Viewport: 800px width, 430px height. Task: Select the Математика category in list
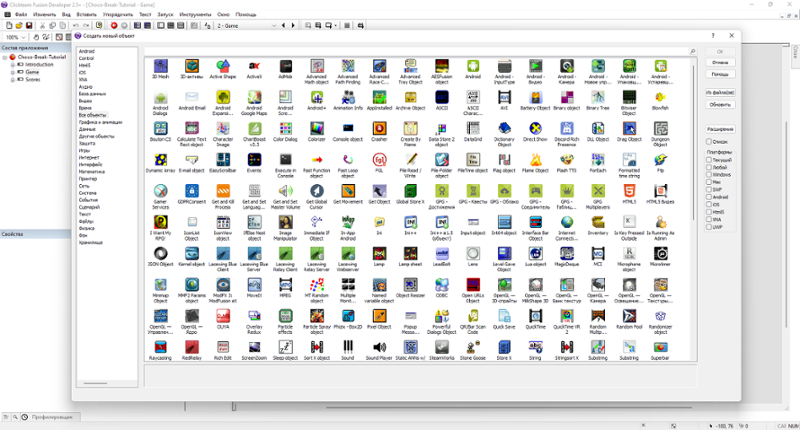(x=92, y=172)
